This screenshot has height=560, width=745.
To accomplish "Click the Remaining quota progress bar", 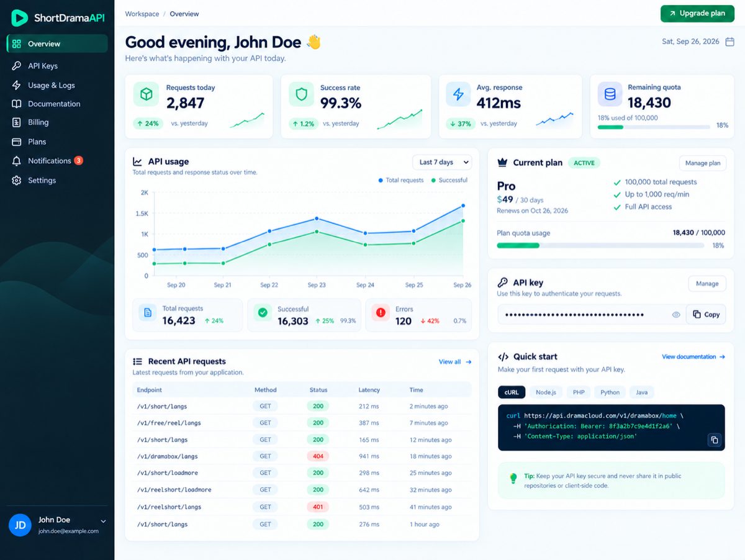I will (x=654, y=127).
